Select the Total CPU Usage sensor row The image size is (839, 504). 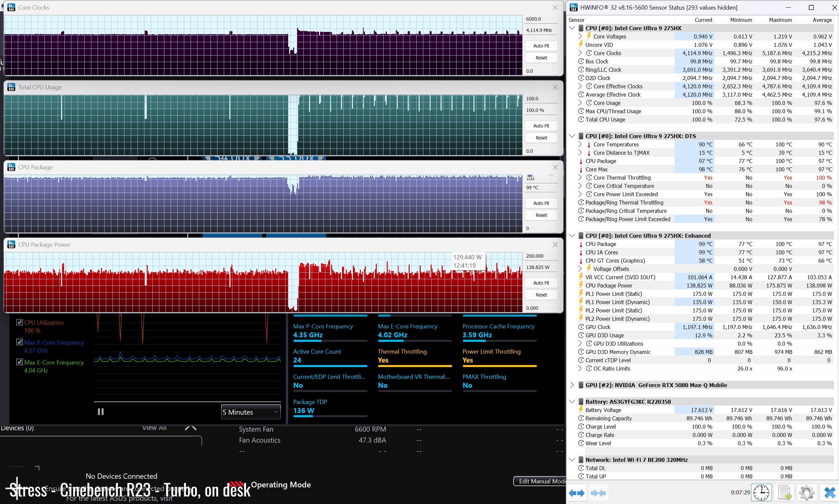point(701,120)
